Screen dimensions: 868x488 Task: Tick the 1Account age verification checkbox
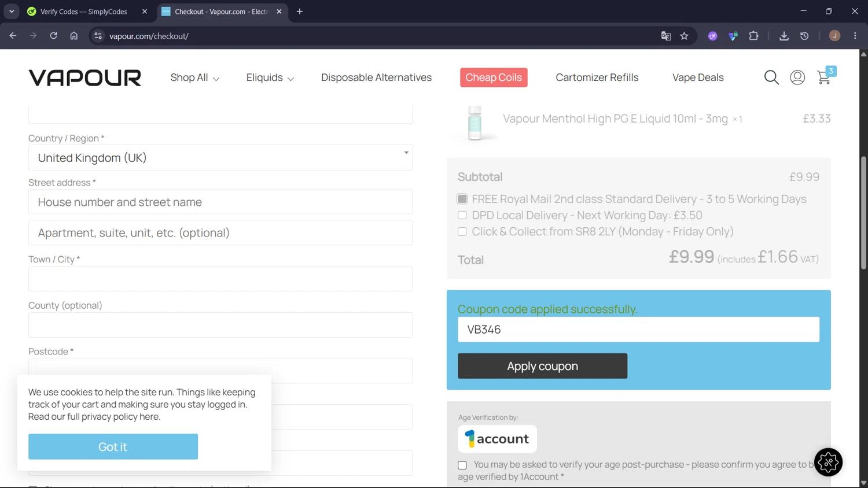pos(462,465)
